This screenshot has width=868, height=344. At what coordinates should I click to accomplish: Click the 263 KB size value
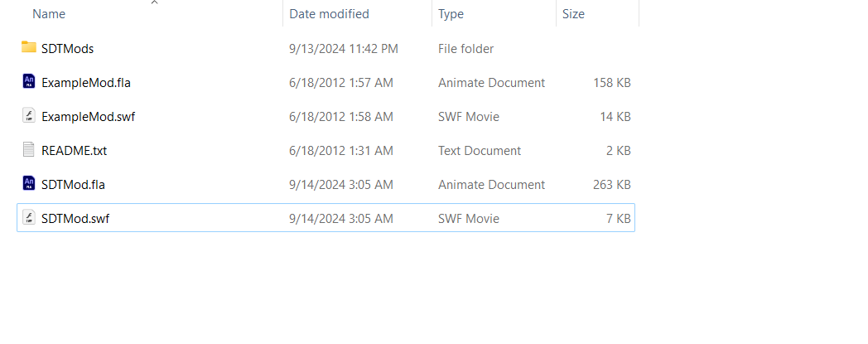pyautogui.click(x=611, y=185)
